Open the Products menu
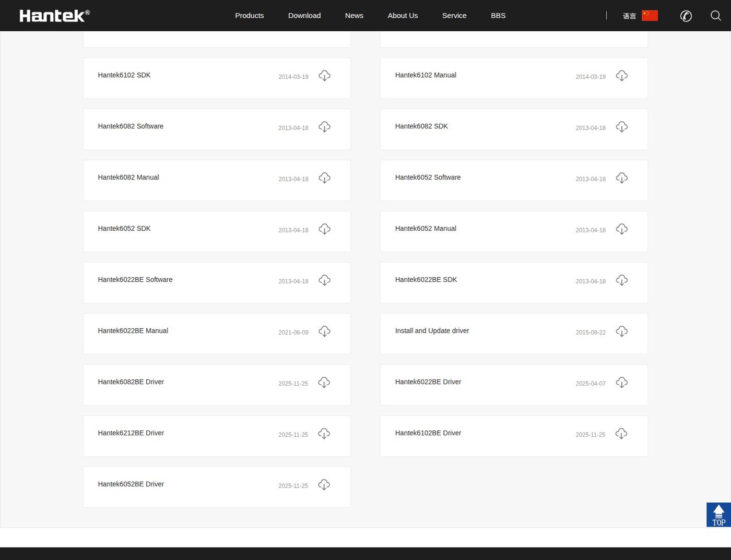 click(x=250, y=16)
